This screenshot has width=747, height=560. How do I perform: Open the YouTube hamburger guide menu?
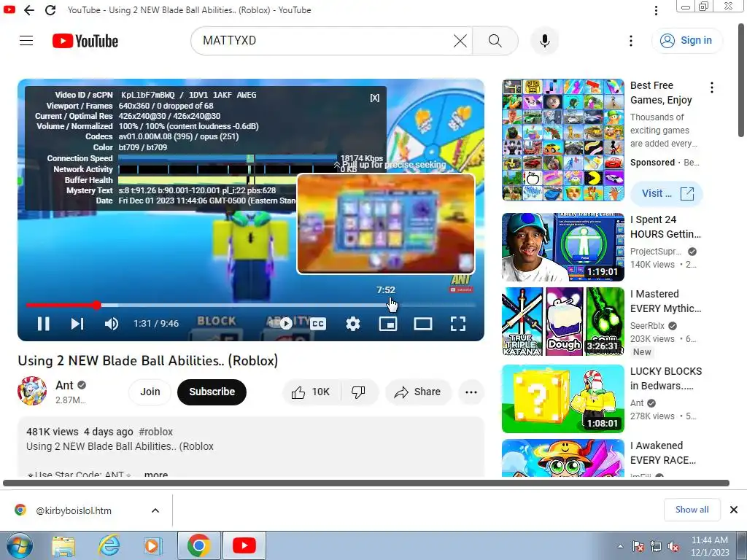[26, 41]
